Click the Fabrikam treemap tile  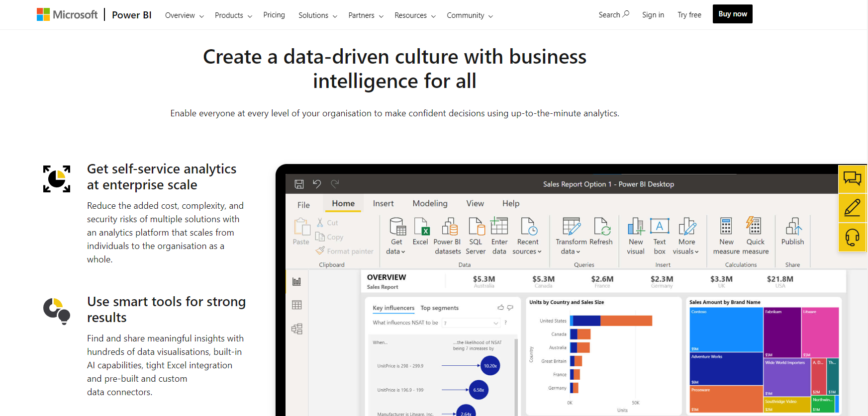coord(782,333)
